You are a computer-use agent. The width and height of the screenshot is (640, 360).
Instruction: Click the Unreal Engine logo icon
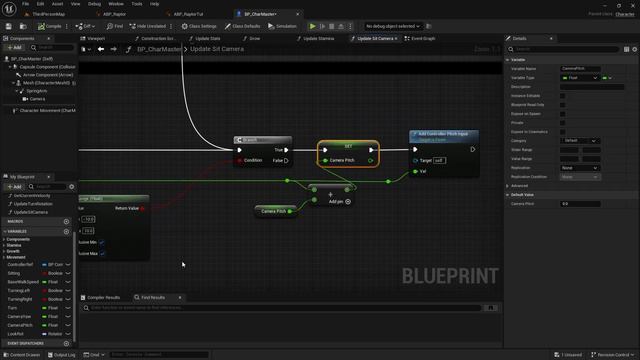click(x=9, y=9)
